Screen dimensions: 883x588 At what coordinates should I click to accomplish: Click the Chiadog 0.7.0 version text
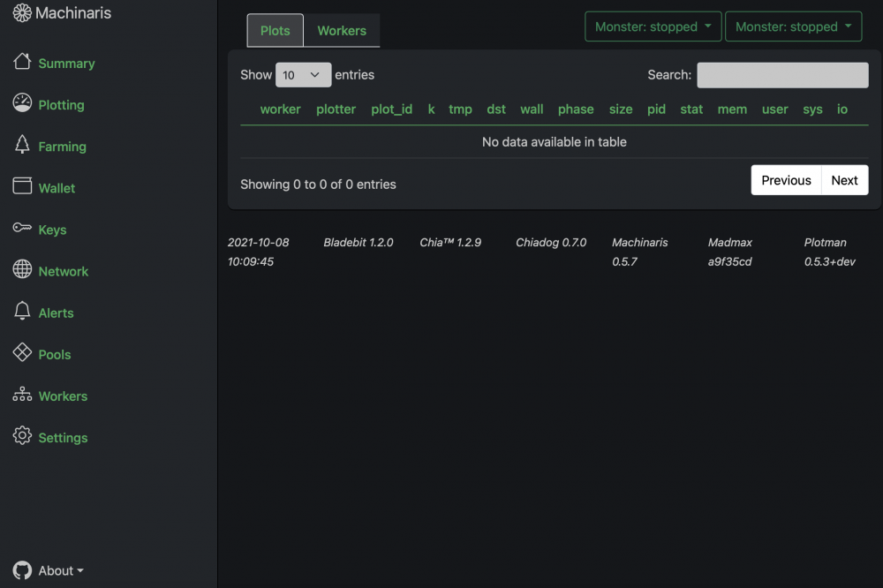(x=551, y=242)
